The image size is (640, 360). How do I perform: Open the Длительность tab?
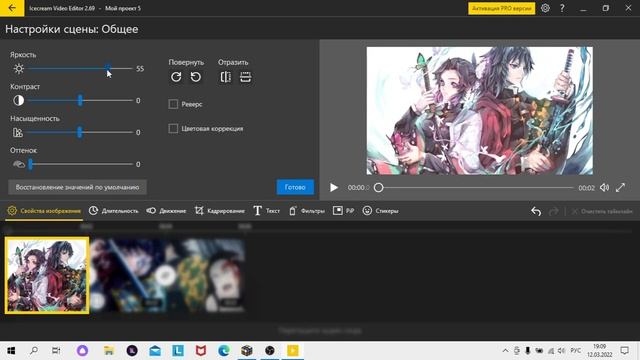114,211
